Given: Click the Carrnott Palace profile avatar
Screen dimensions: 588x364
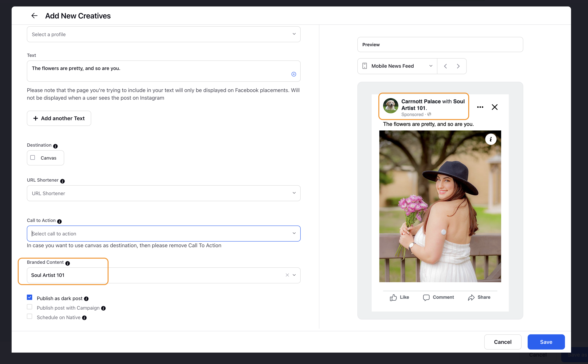Looking at the screenshot, I should tap(391, 105).
